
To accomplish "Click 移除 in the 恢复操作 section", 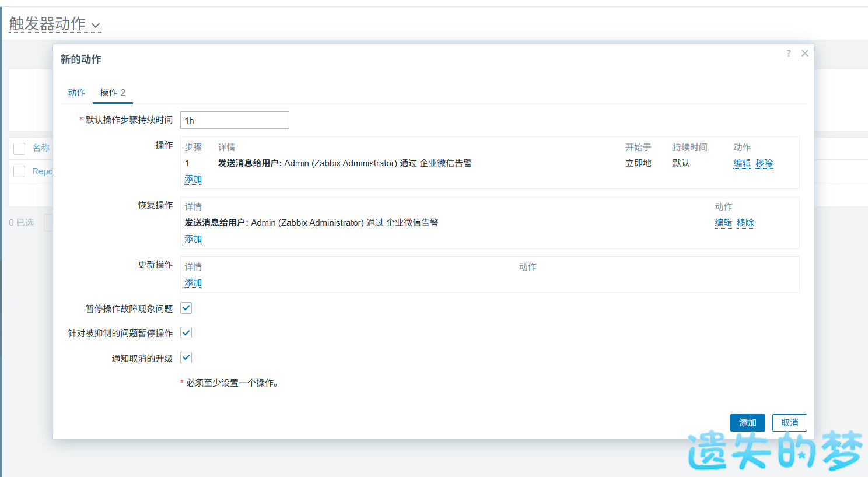I will 745,223.
